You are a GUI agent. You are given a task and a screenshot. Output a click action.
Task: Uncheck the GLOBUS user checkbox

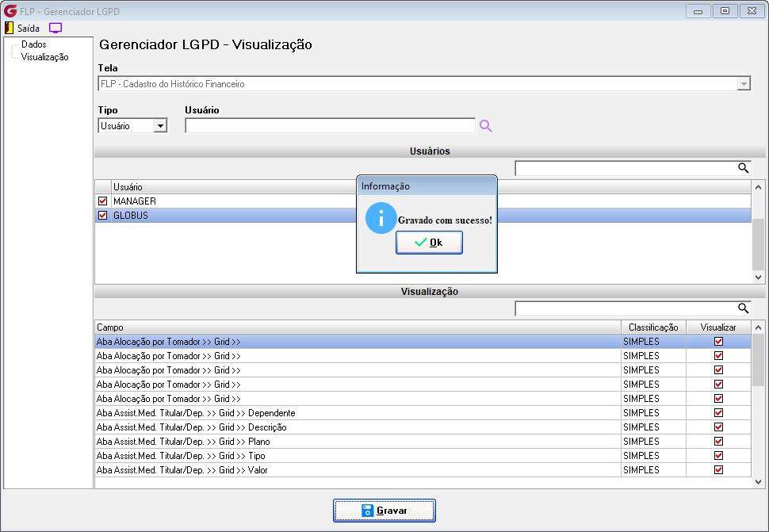(x=102, y=215)
